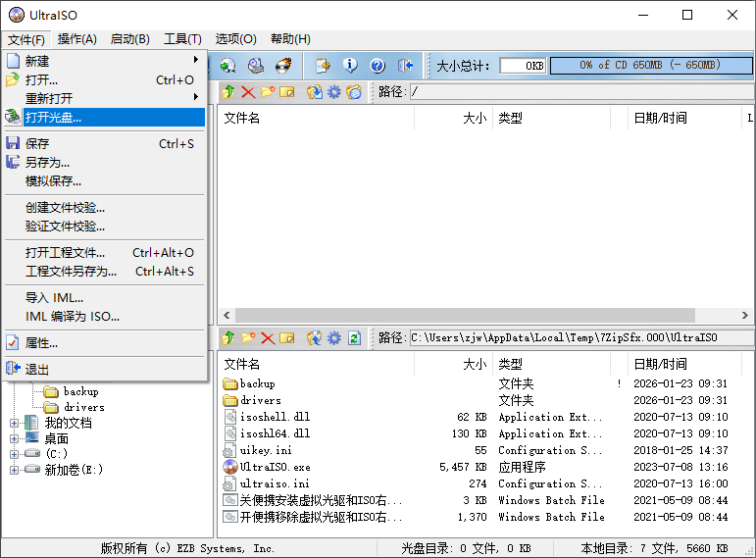Click up-folder icon in upper image pane
Image resolution: width=756 pixels, height=558 pixels.
(228, 91)
